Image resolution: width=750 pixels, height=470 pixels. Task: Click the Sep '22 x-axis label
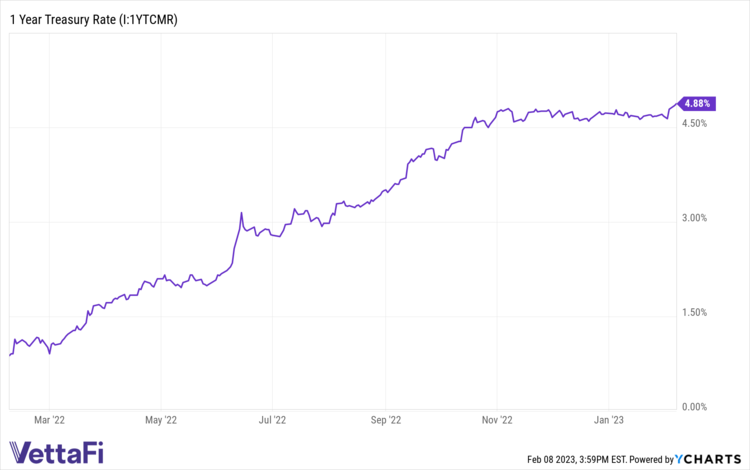pyautogui.click(x=385, y=421)
